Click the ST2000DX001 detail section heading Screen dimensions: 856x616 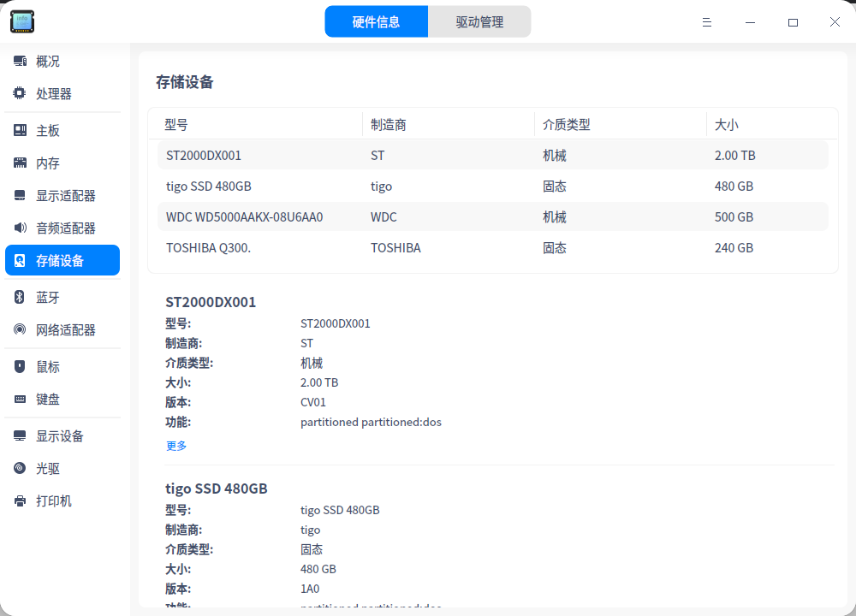211,302
